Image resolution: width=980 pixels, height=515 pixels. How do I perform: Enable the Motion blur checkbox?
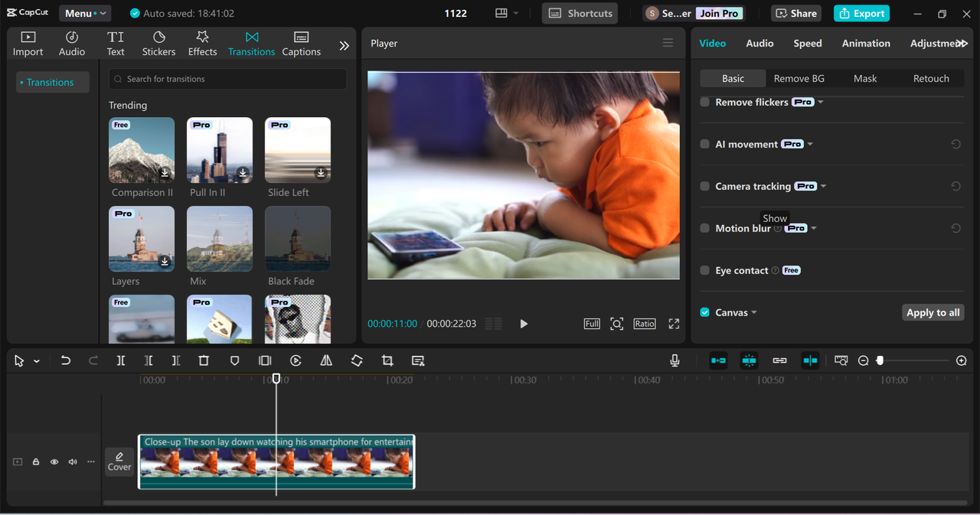[x=704, y=228]
